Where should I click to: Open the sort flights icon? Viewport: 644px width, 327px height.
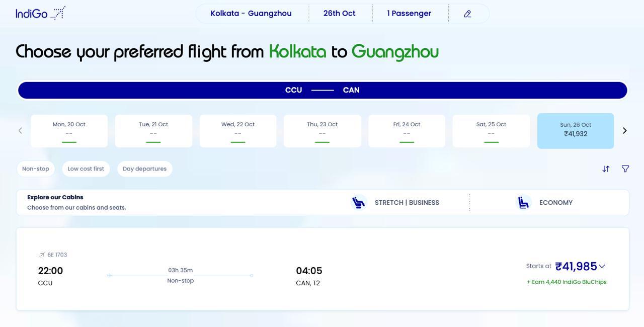pos(606,169)
